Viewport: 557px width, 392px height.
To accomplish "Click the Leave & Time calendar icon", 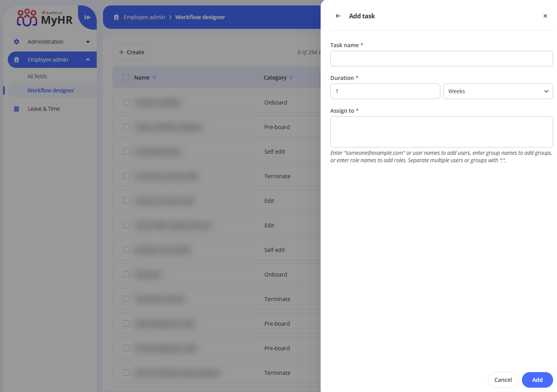I will (16, 109).
